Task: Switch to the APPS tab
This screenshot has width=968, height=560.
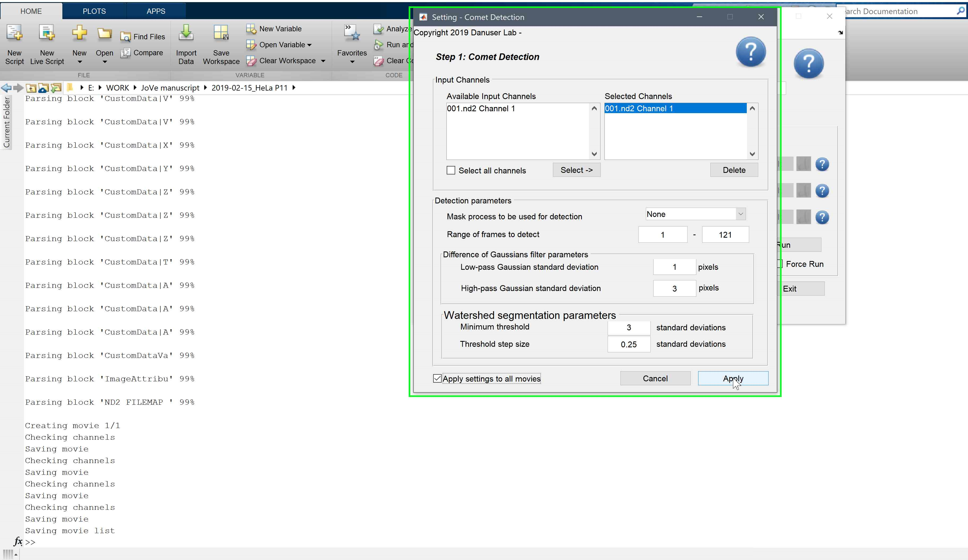Action: click(156, 11)
